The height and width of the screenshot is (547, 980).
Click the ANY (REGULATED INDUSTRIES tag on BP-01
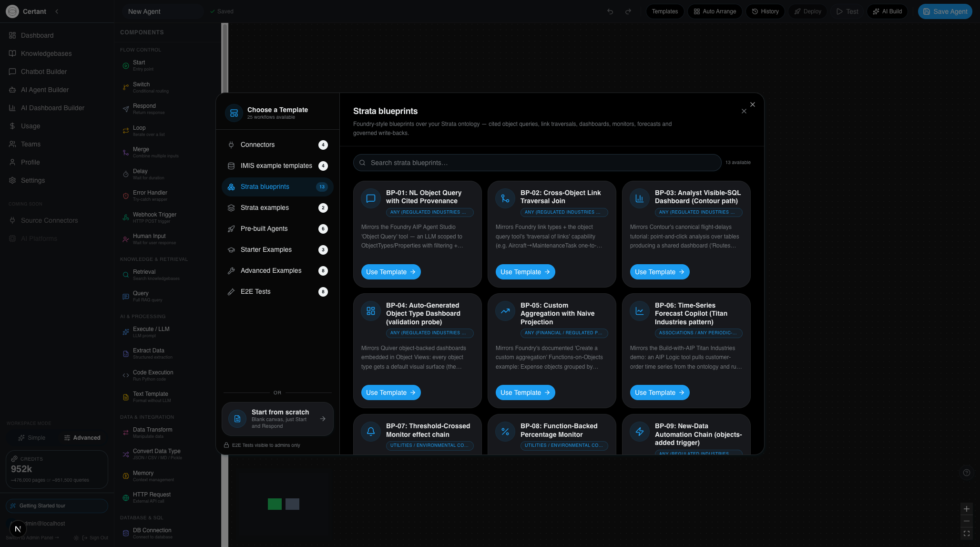pyautogui.click(x=429, y=212)
